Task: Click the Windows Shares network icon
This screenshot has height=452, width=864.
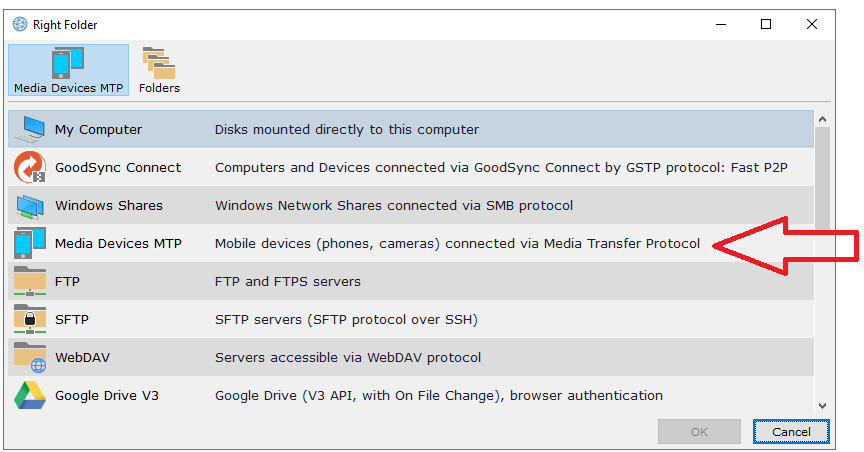Action: pyautogui.click(x=30, y=206)
